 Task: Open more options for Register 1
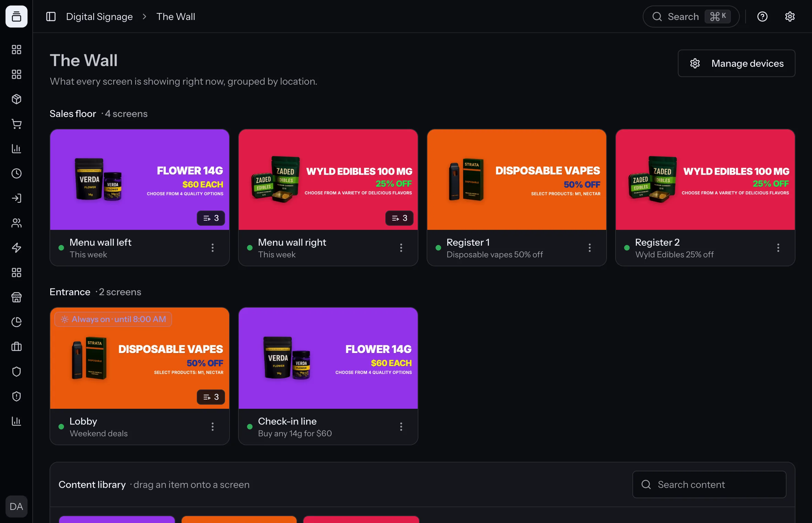point(590,248)
